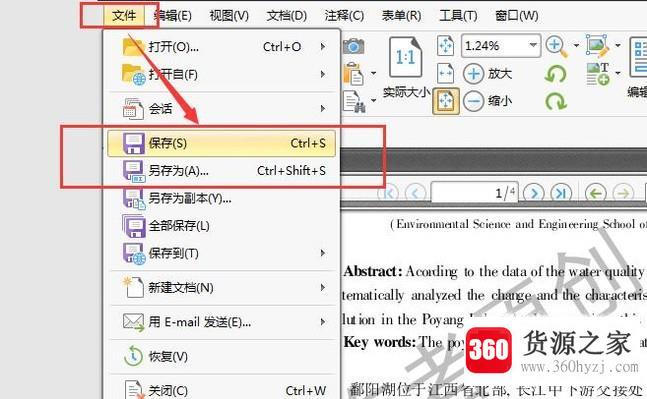Viewport: 647px width, 399px height.
Task: Toggle the highlighted fit visible icon
Action: [x=446, y=101]
